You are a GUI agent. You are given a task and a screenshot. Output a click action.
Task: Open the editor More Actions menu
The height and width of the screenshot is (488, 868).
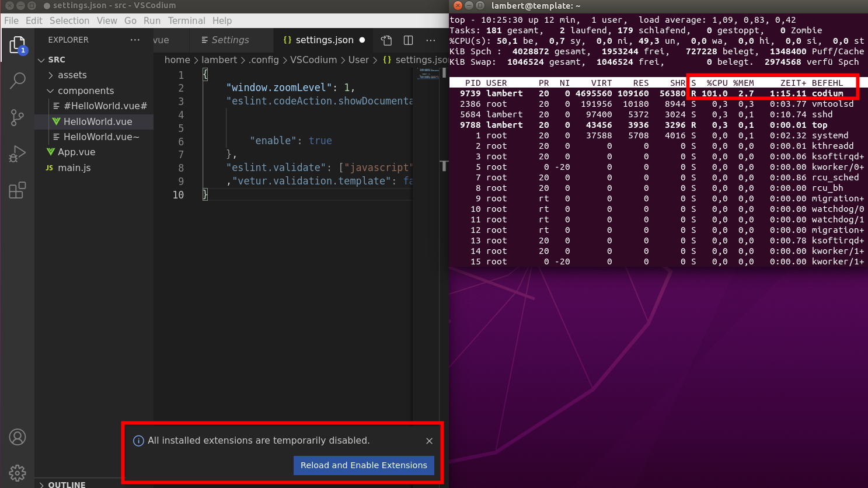(430, 40)
